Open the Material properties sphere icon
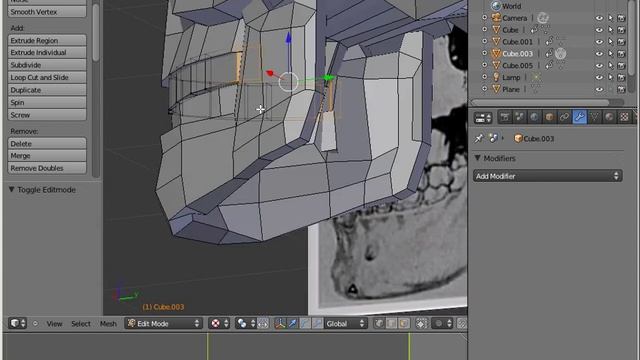The width and height of the screenshot is (640, 360). tap(609, 118)
